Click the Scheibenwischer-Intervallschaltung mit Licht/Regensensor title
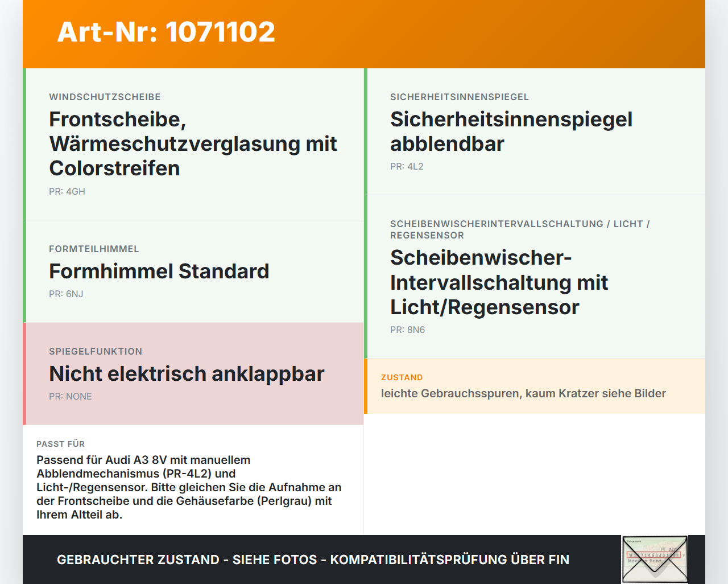The width and height of the screenshot is (728, 584). point(499,282)
